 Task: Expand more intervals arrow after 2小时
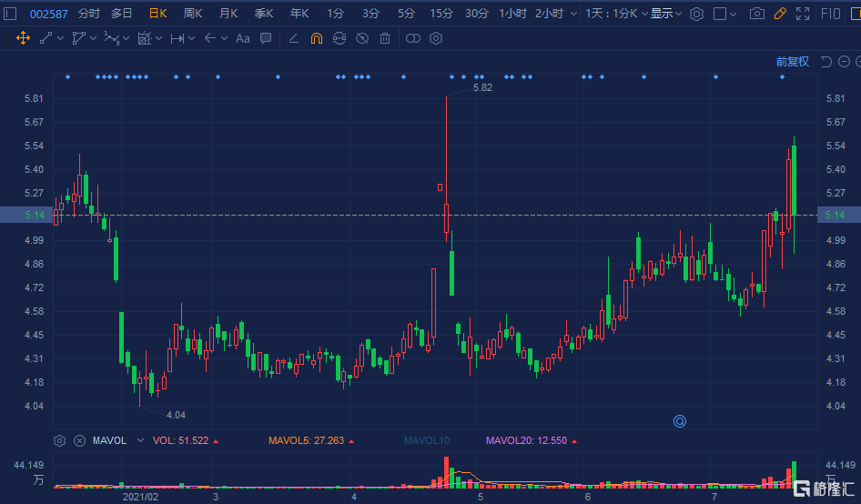point(573,14)
